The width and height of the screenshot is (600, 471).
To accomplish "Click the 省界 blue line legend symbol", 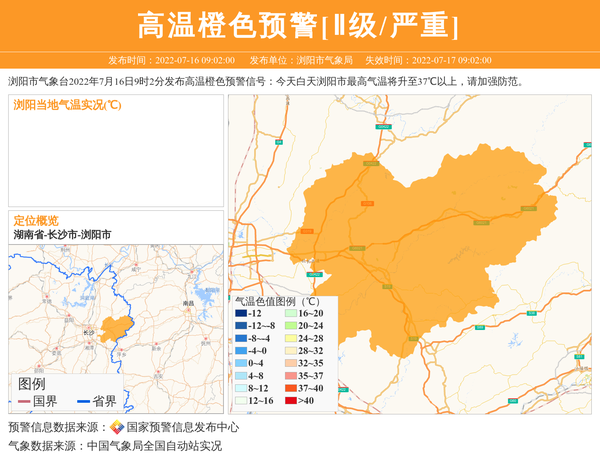I will click(x=82, y=402).
